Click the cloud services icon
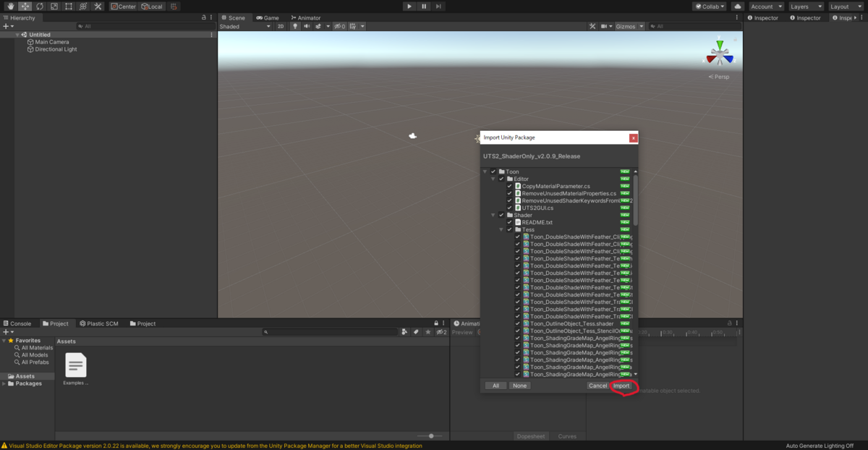 coord(738,7)
